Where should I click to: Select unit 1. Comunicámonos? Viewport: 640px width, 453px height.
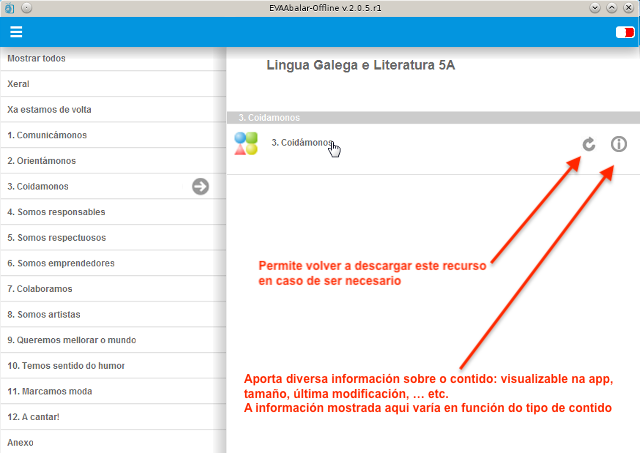(x=47, y=135)
